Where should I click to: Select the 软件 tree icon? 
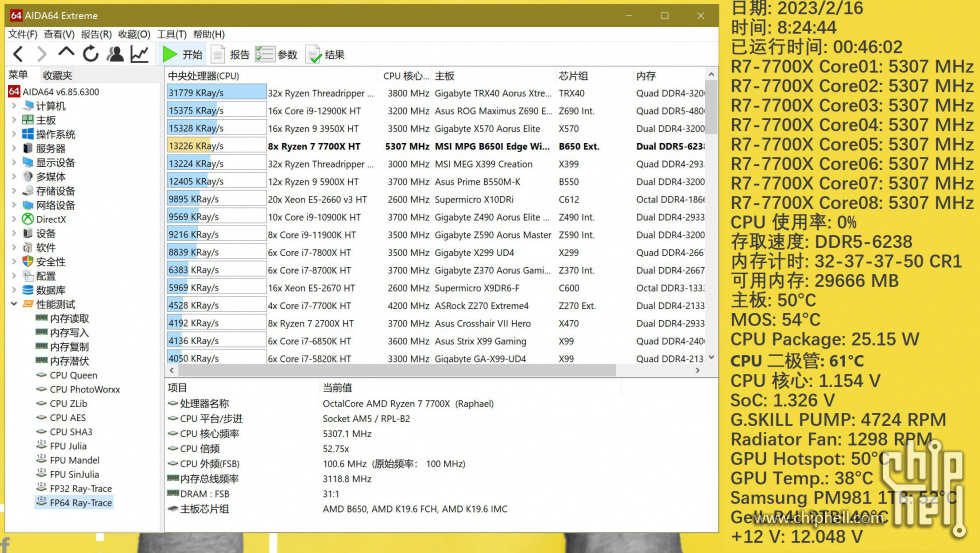click(x=28, y=247)
